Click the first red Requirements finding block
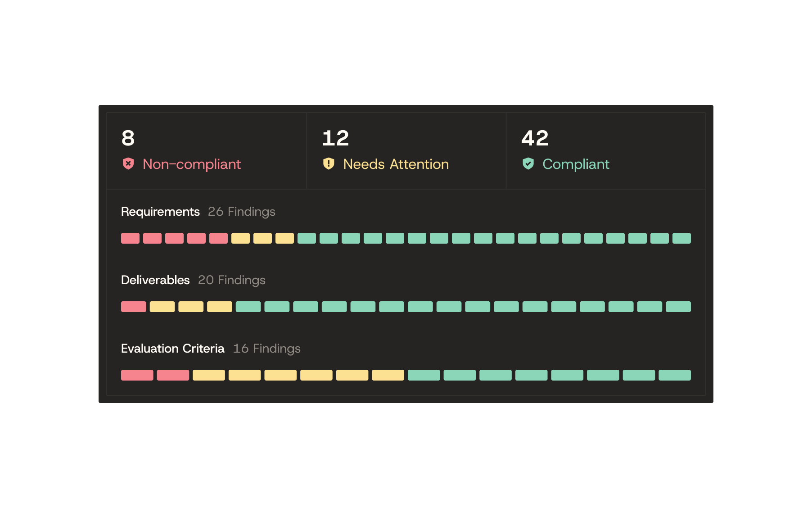This screenshot has width=812, height=508. (x=130, y=238)
